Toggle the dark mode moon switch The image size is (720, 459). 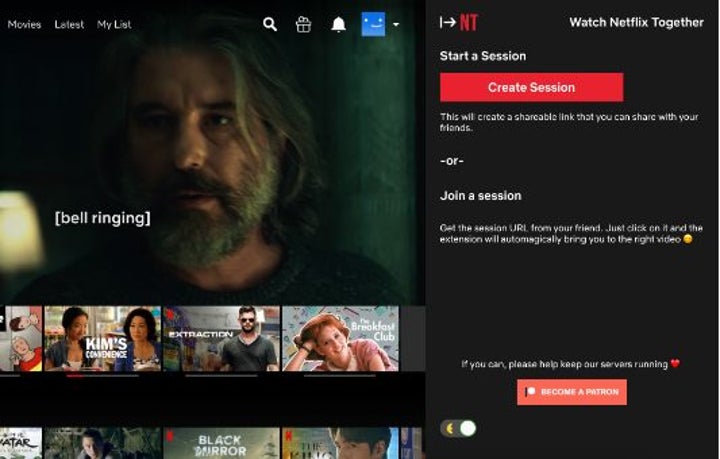pos(458,429)
